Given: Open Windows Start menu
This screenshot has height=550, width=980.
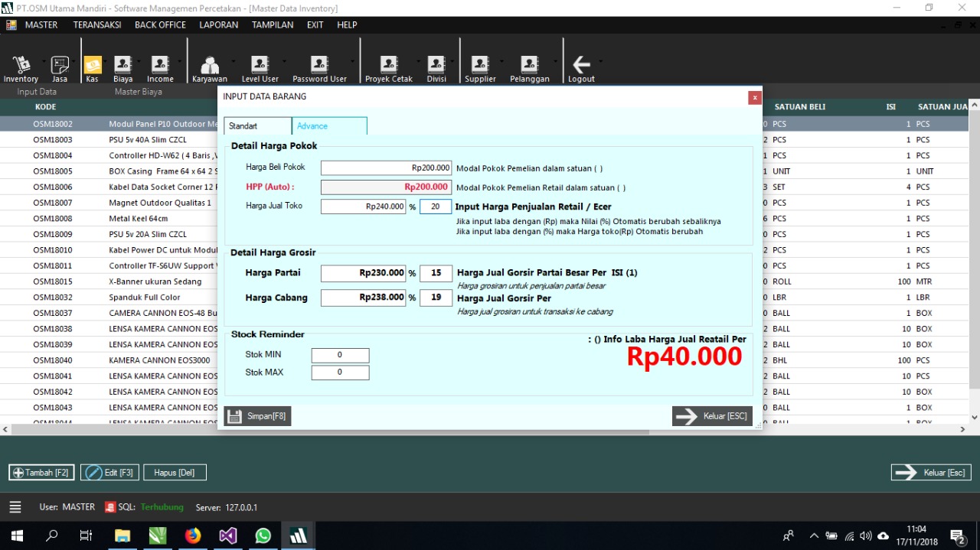Looking at the screenshot, I should [x=17, y=535].
